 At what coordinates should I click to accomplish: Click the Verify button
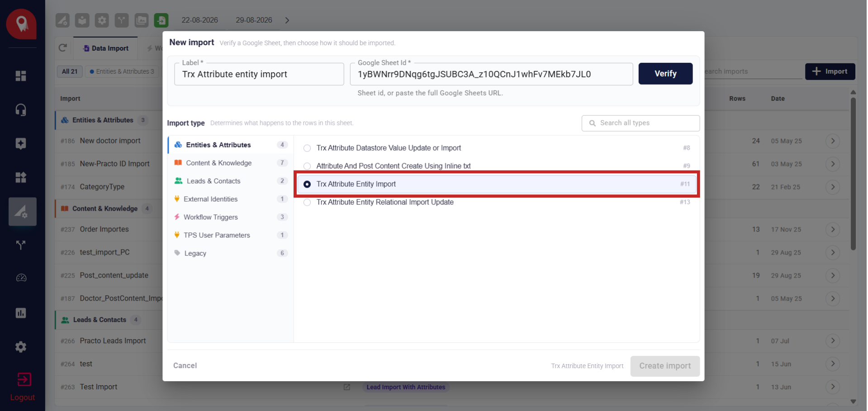665,74
